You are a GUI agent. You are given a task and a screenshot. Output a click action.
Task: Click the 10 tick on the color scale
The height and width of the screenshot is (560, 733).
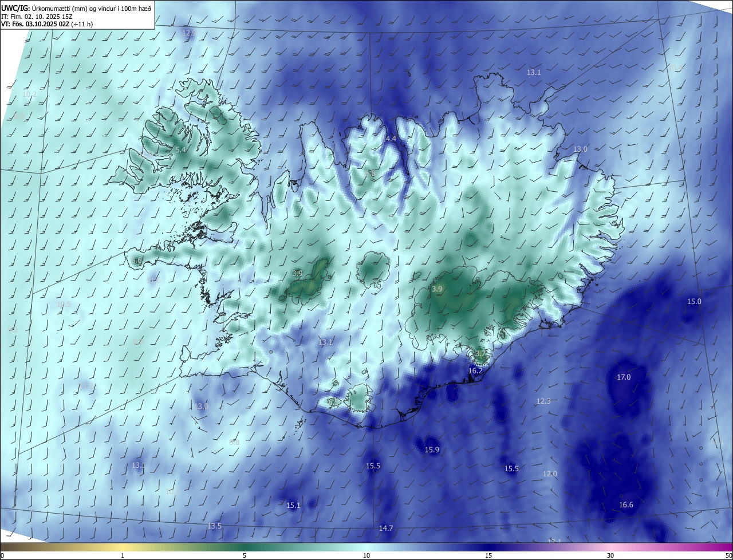[x=366, y=555]
